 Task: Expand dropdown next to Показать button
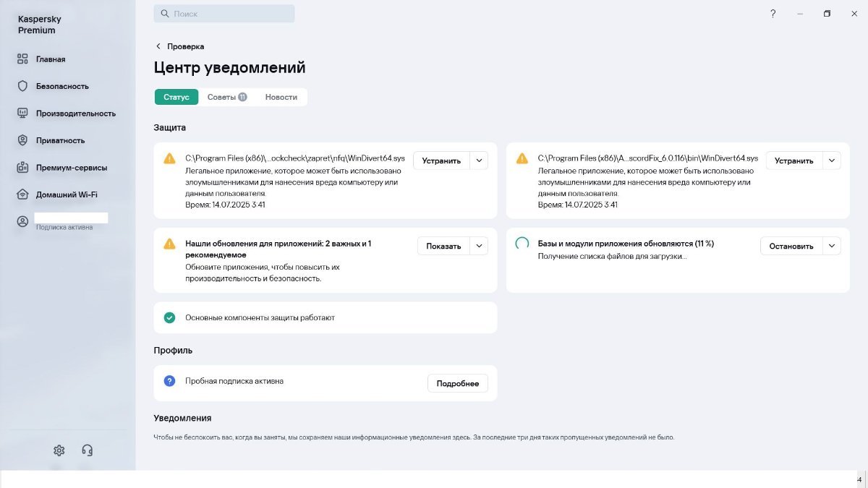click(x=479, y=246)
